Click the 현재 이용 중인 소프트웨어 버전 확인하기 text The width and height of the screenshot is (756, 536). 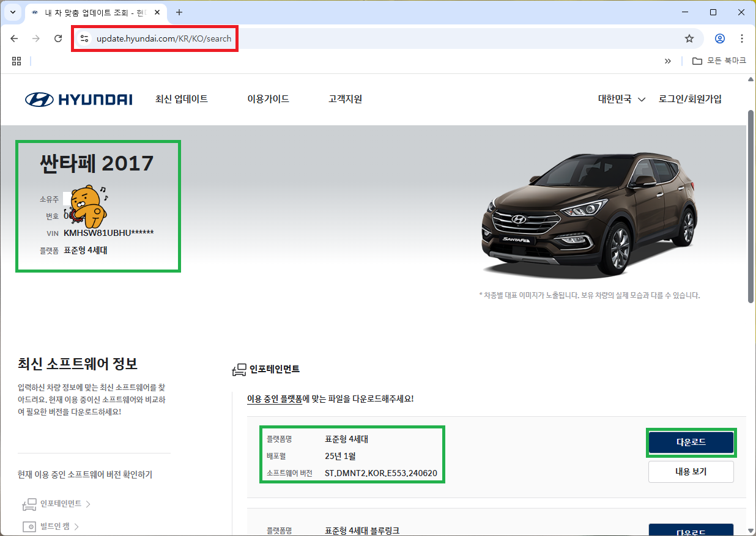tap(85, 475)
